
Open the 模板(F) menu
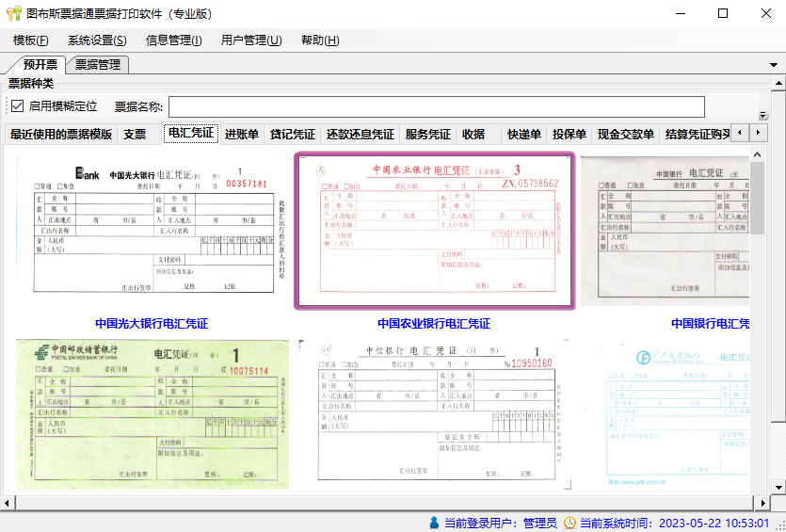tap(30, 40)
